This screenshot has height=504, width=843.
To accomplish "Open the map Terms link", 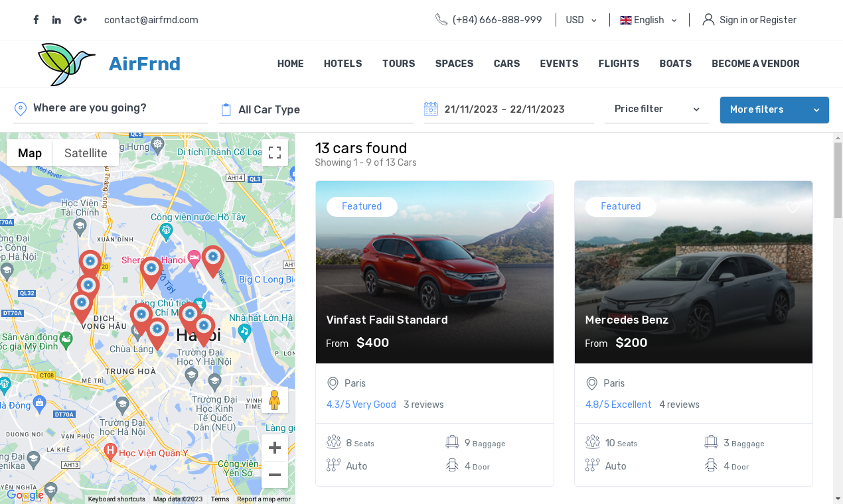I will coord(220,499).
